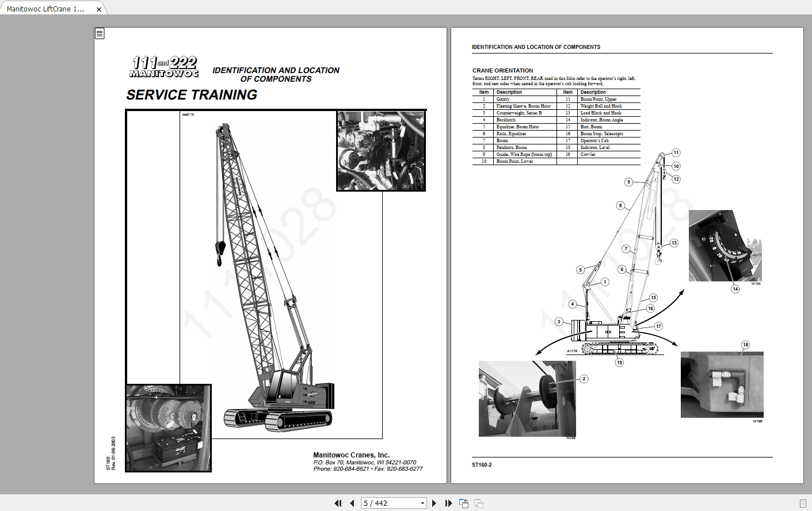Skip to the last page
Viewport: 812px width, 511px height.
449,502
